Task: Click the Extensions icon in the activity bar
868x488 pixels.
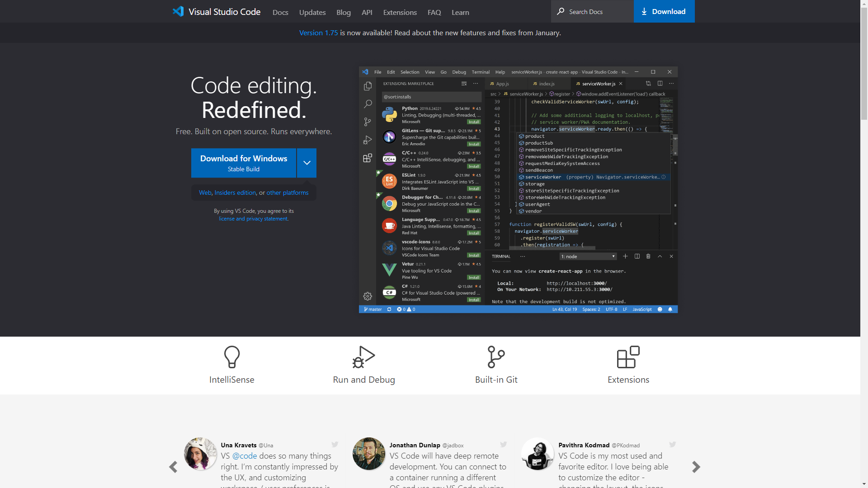Action: tap(368, 158)
